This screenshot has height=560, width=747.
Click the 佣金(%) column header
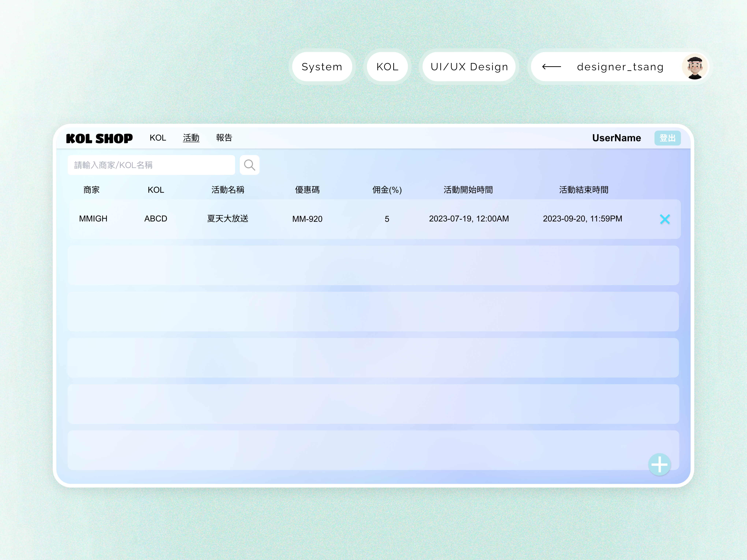387,190
